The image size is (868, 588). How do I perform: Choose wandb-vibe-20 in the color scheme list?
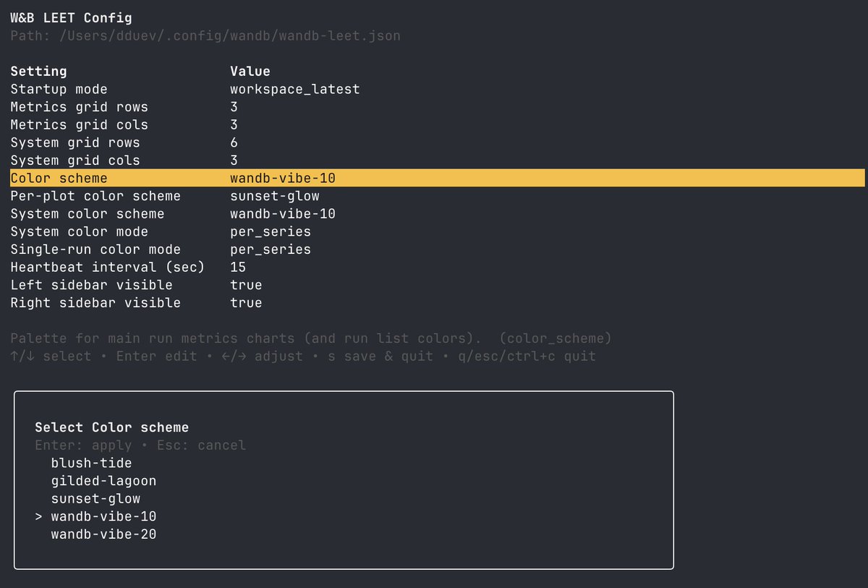click(x=103, y=534)
